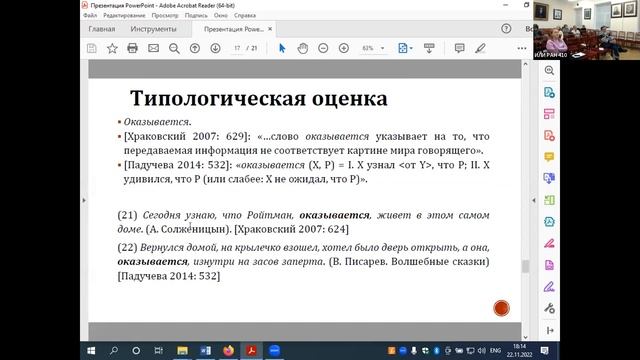Open Export PDF tool in sidebar
This screenshot has height=360, width=640.
coord(549,92)
